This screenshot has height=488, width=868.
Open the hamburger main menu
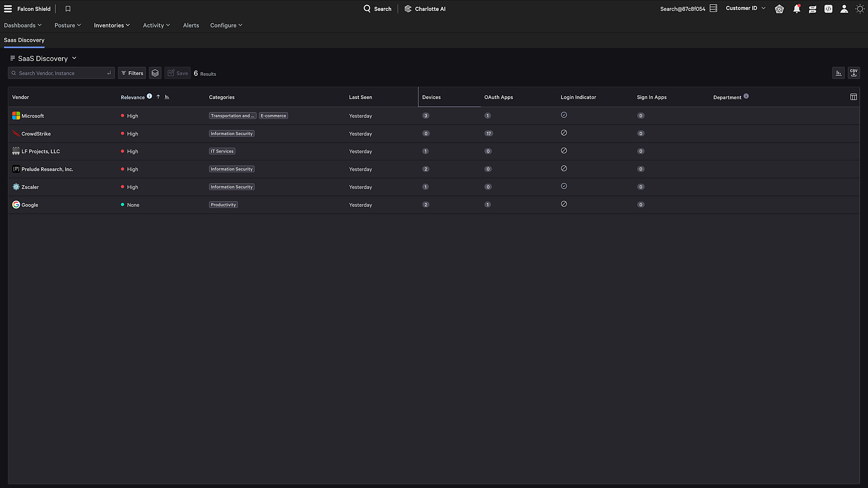[8, 8]
